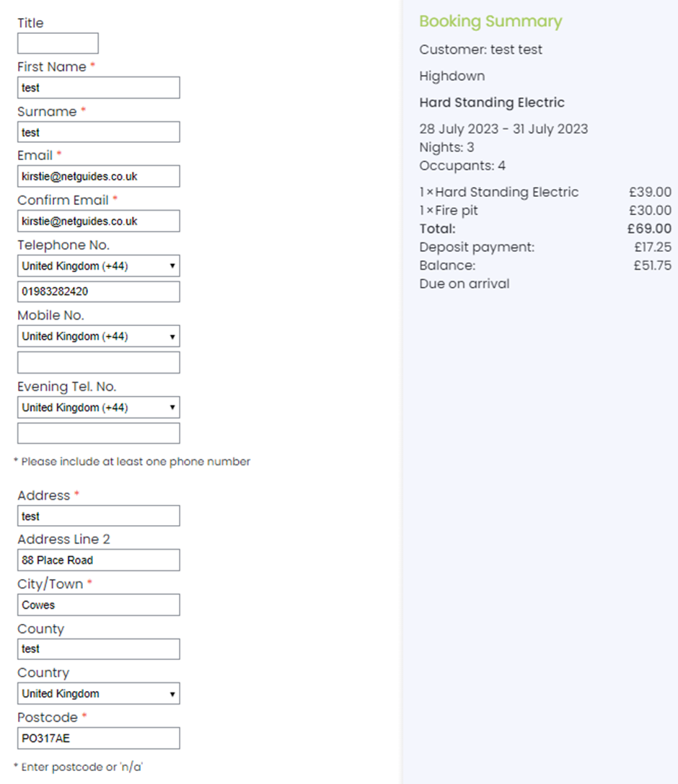Expand the Evening Tel. No. country dropdown

98,408
